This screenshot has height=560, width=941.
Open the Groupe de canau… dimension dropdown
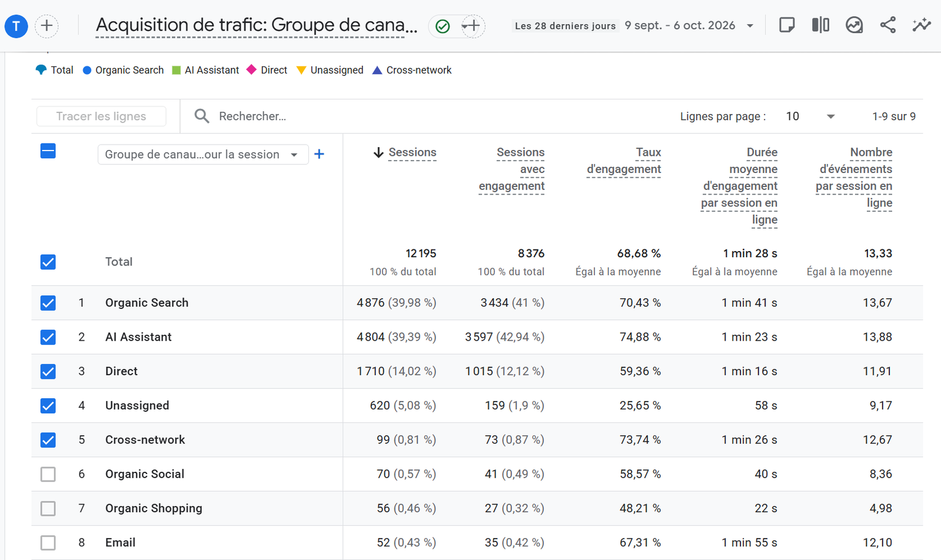click(x=203, y=155)
